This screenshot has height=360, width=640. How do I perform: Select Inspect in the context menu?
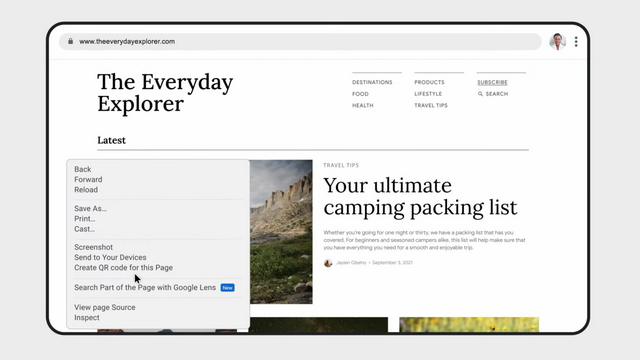[x=87, y=318]
